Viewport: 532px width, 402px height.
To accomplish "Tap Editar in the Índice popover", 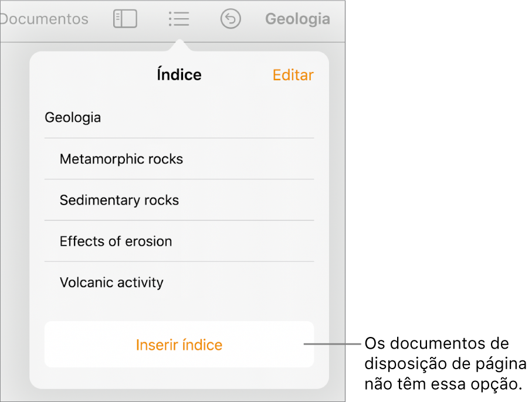I will [x=293, y=75].
